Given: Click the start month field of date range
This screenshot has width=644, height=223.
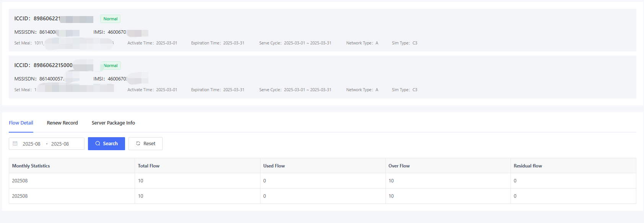Looking at the screenshot, I should coord(32,144).
